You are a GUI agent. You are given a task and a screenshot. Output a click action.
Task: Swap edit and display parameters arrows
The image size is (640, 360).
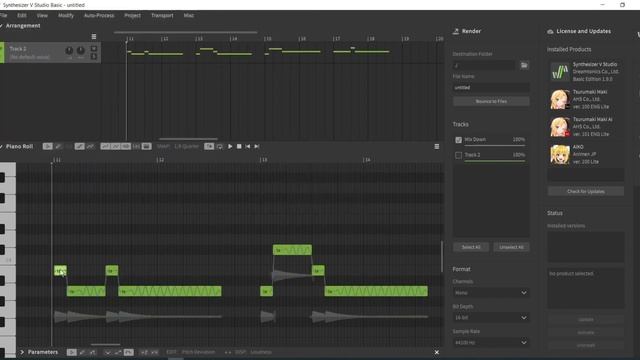click(228, 352)
